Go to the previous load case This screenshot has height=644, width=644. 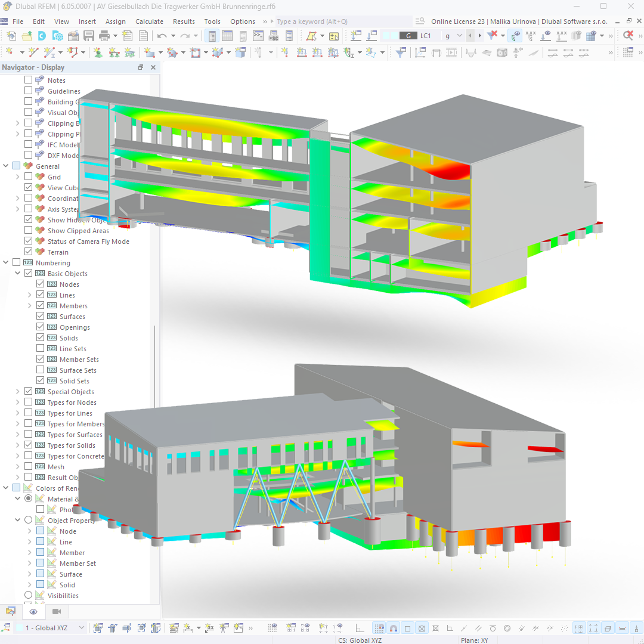pyautogui.click(x=470, y=36)
